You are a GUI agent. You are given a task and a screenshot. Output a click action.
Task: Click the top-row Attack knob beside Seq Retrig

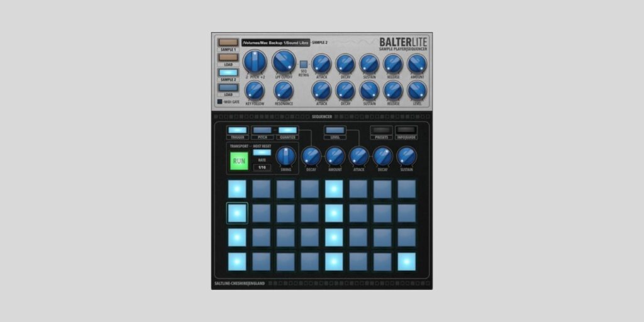pos(321,64)
